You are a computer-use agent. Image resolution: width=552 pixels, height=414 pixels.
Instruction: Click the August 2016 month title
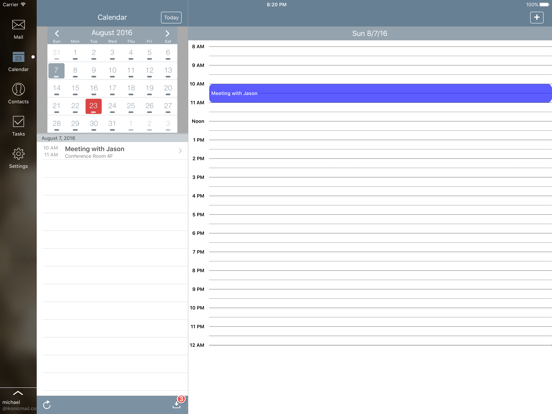tap(112, 33)
